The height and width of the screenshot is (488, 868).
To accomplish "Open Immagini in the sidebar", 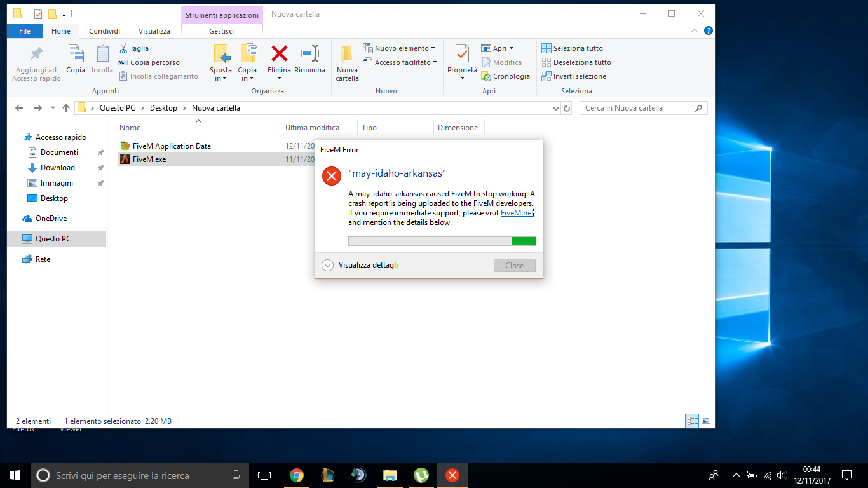I will [57, 183].
